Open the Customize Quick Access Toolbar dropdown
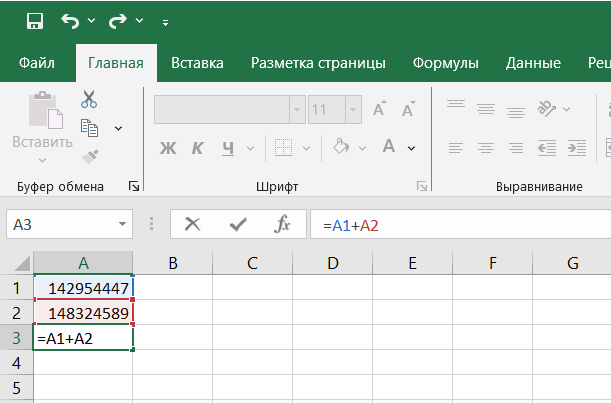This screenshot has width=611, height=403. (x=165, y=21)
